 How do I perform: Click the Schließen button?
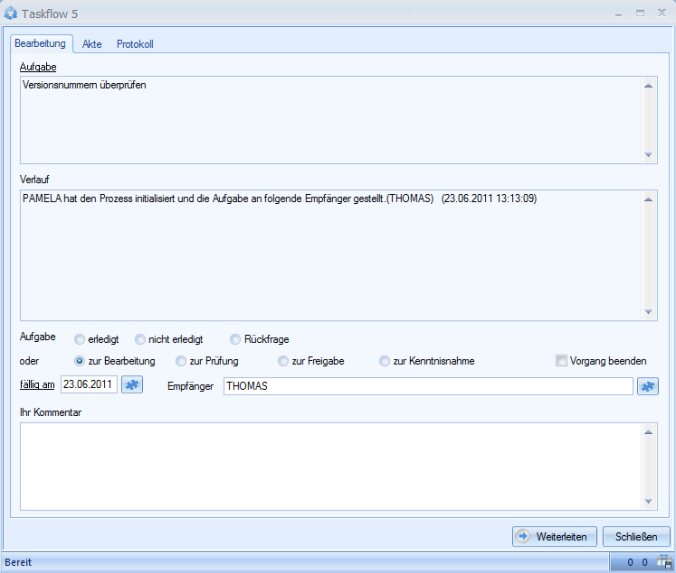(635, 536)
